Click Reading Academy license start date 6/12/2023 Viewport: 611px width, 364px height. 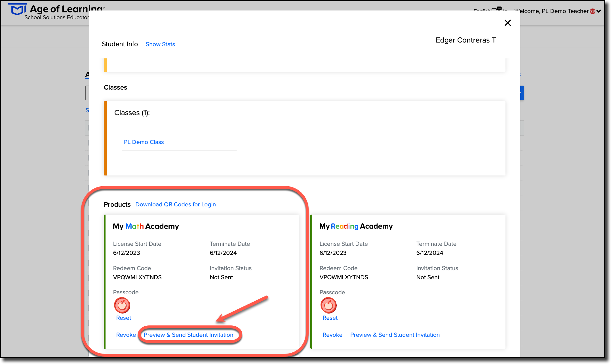(333, 253)
